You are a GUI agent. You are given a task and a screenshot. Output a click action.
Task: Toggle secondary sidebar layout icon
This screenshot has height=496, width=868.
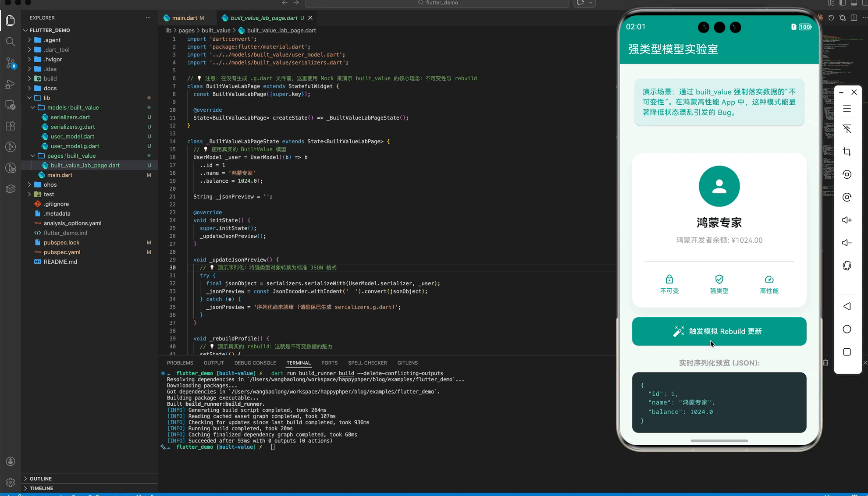[864, 3]
